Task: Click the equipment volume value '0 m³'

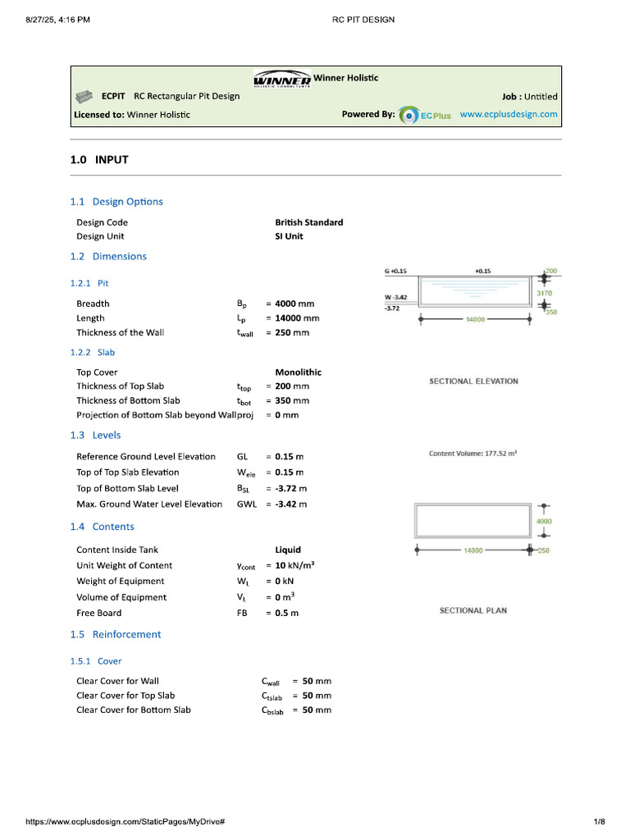Action: click(x=285, y=597)
